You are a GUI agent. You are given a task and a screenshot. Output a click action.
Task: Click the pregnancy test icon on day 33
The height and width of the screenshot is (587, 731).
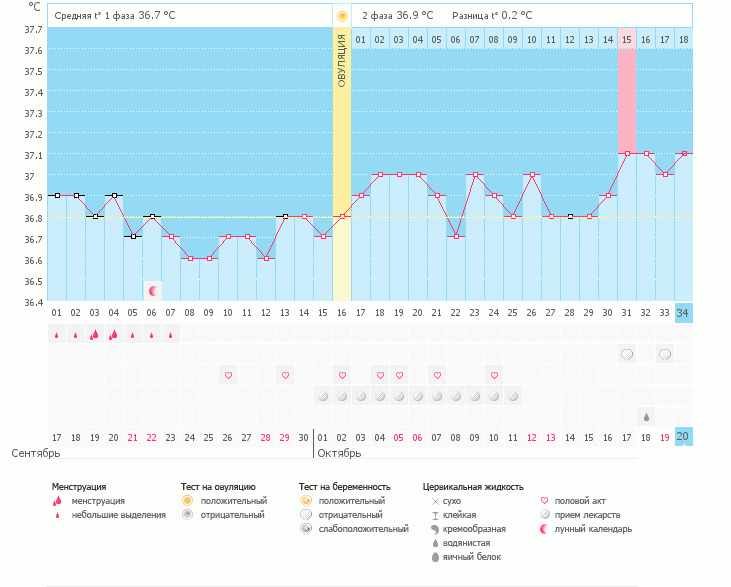pyautogui.click(x=665, y=354)
